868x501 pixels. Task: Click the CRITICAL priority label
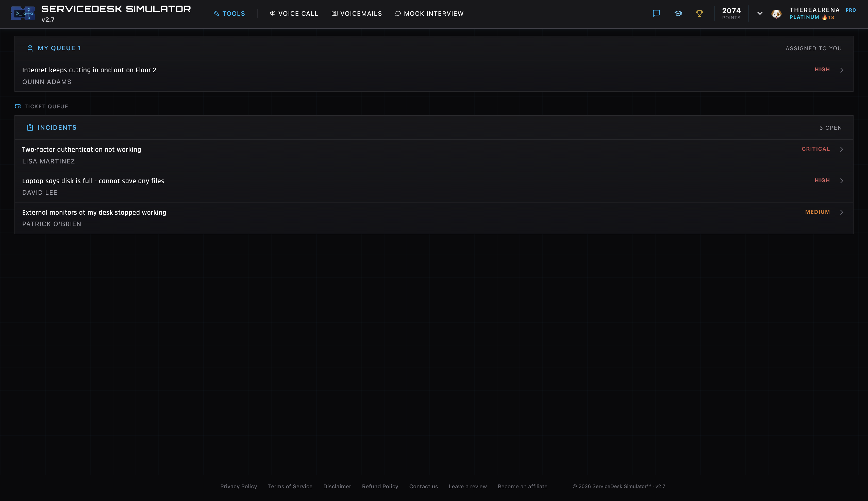point(816,149)
